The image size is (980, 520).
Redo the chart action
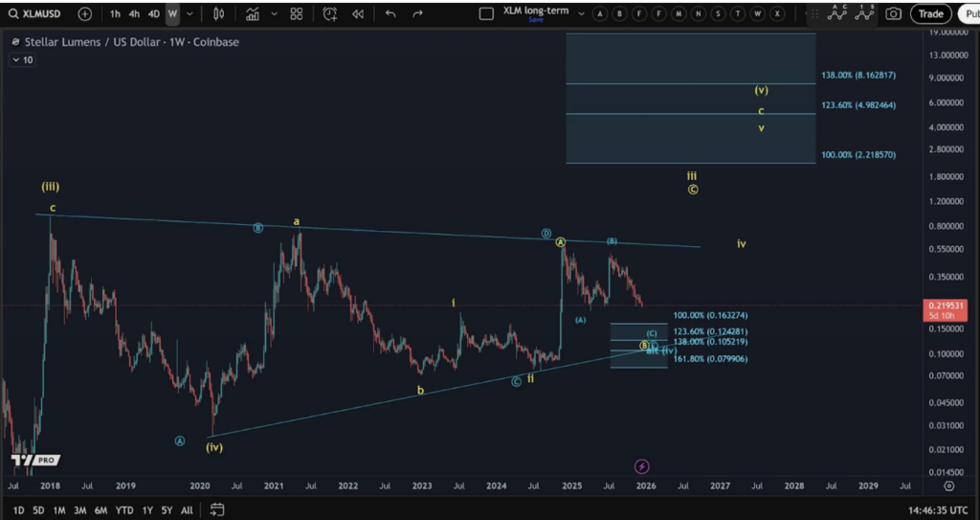(418, 13)
